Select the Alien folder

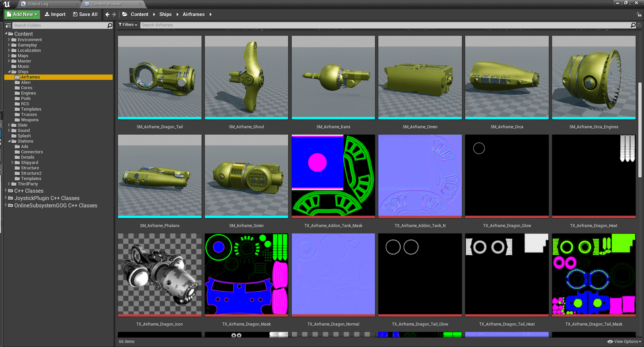pos(26,82)
